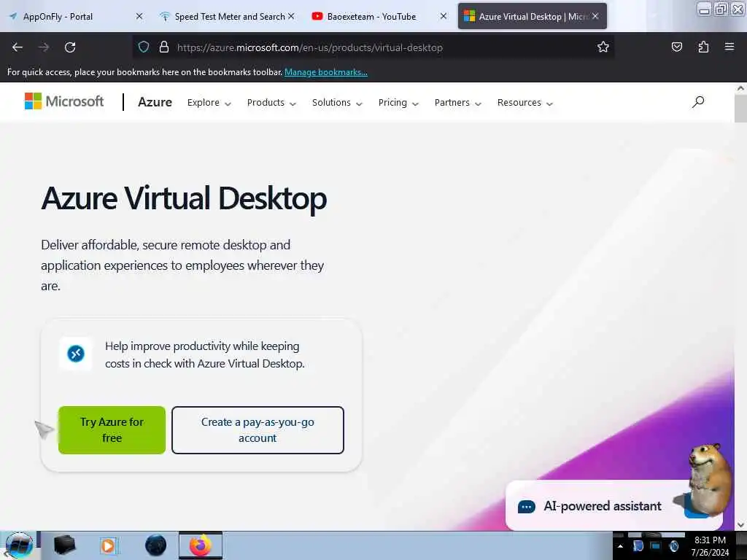Select the Azure Virtual Desktop tab

(532, 16)
